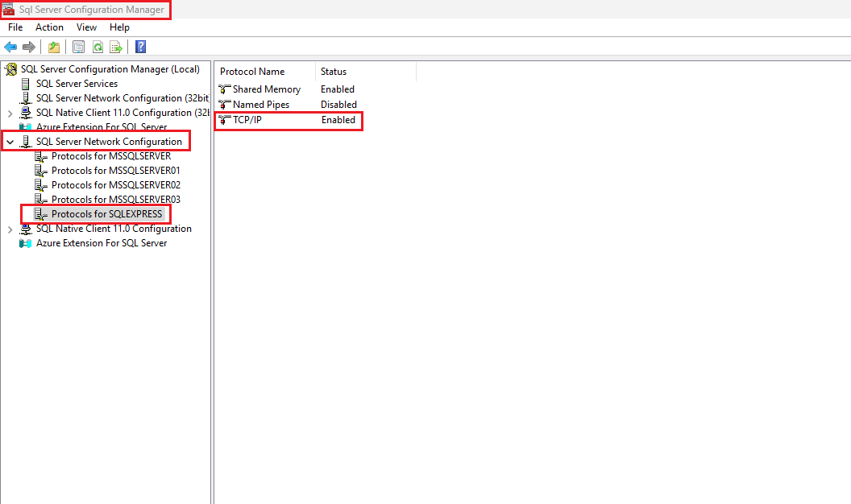Image resolution: width=851 pixels, height=504 pixels.
Task: Expand SQL Native Client 11.0 Configuration (32bit) node
Action: [x=10, y=114]
